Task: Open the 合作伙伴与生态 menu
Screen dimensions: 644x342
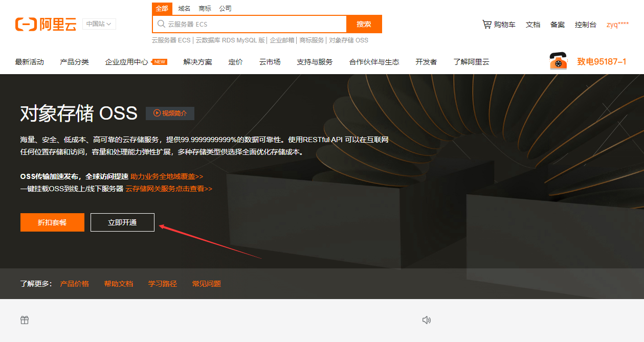Action: point(374,62)
